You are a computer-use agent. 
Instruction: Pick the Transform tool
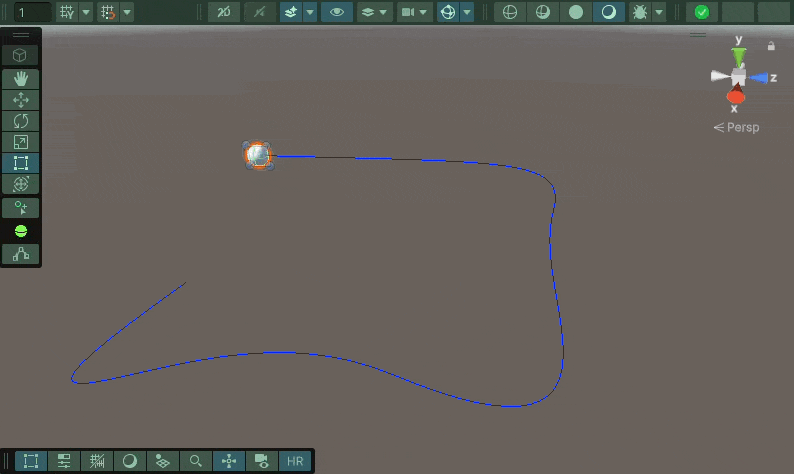coord(20,185)
